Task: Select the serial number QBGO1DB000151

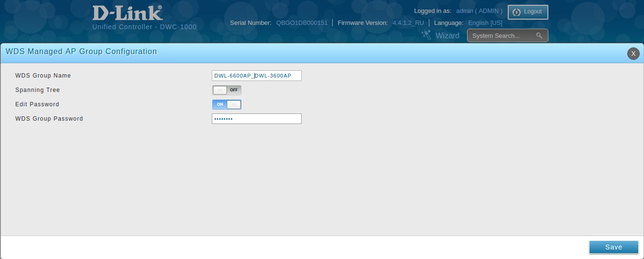Action: point(302,23)
